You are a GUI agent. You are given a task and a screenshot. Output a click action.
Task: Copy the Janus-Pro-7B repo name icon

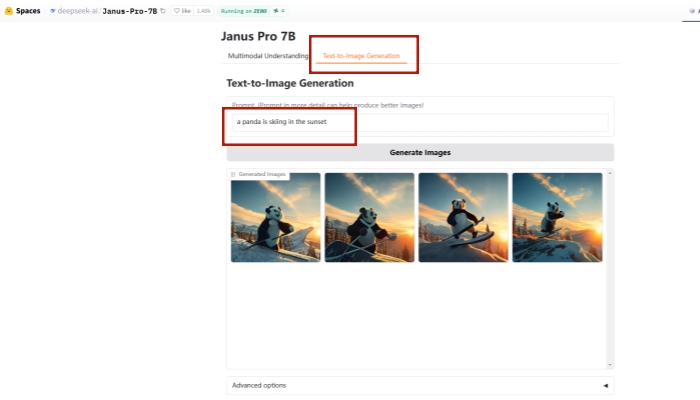pyautogui.click(x=163, y=10)
